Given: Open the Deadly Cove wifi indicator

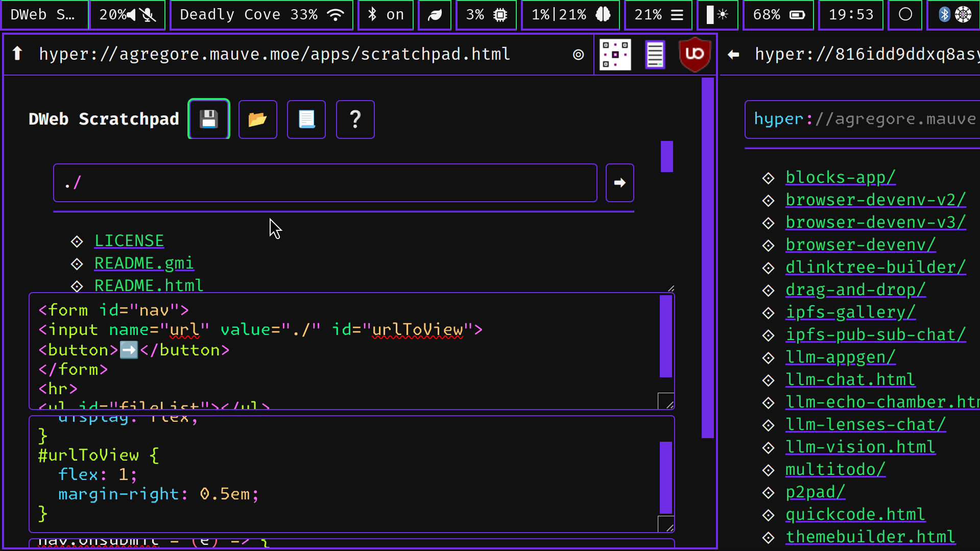Looking at the screenshot, I should click(x=261, y=15).
